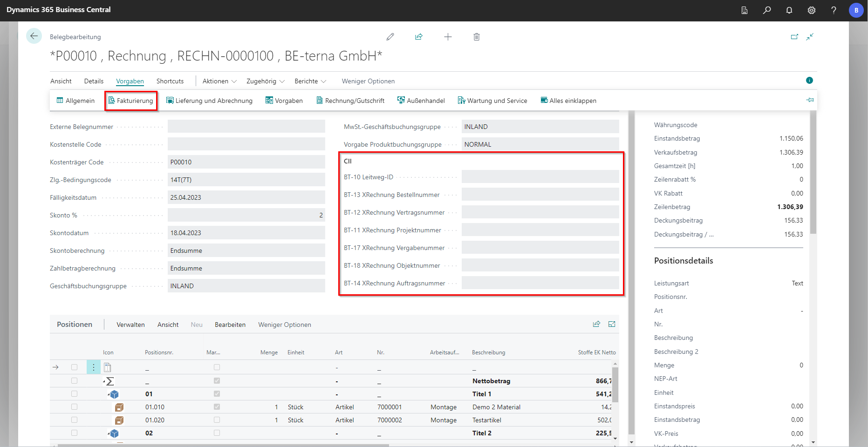Open the help question mark

click(834, 10)
